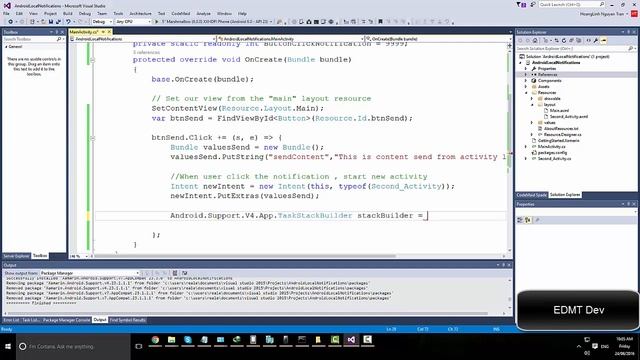
Task: Click the Cortana search box
Action: 73,347
